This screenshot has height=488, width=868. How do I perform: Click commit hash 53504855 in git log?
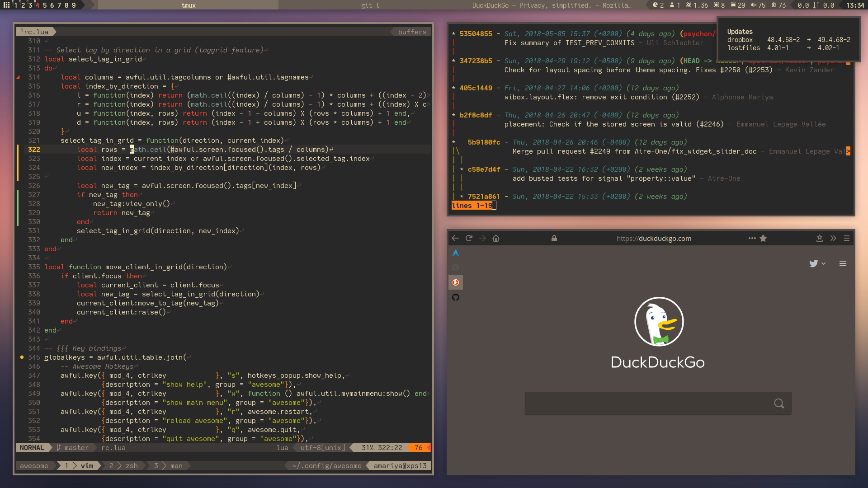coord(476,34)
